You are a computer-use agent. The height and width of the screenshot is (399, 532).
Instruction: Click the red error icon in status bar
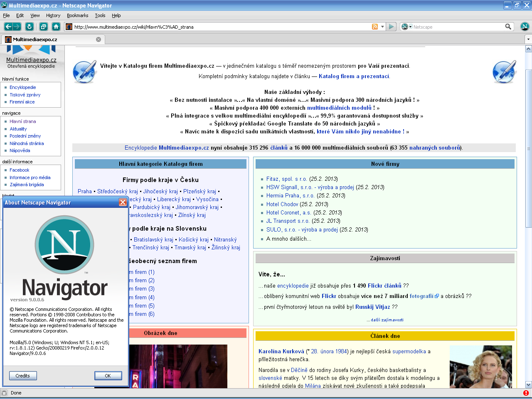[x=526, y=393]
